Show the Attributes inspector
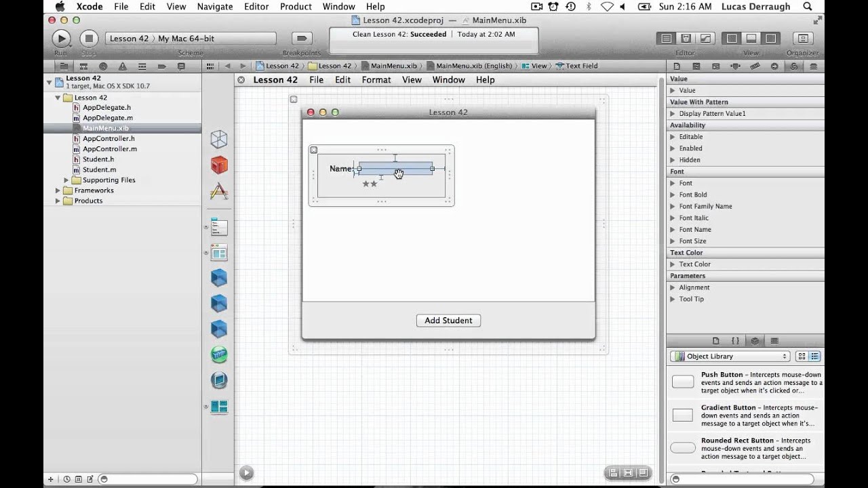 [736, 66]
